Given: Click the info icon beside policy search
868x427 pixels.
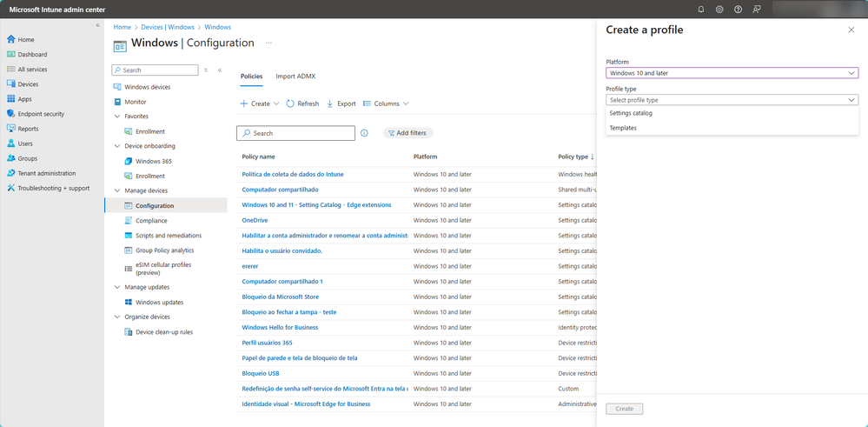Looking at the screenshot, I should click(x=364, y=133).
